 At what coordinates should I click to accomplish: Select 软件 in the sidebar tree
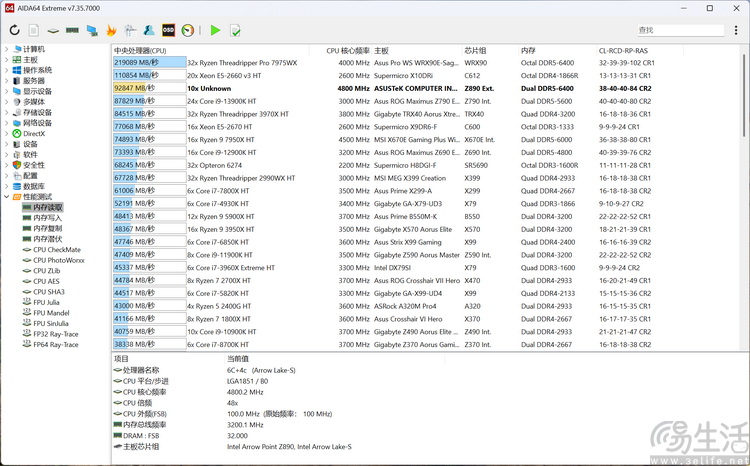tap(30, 155)
